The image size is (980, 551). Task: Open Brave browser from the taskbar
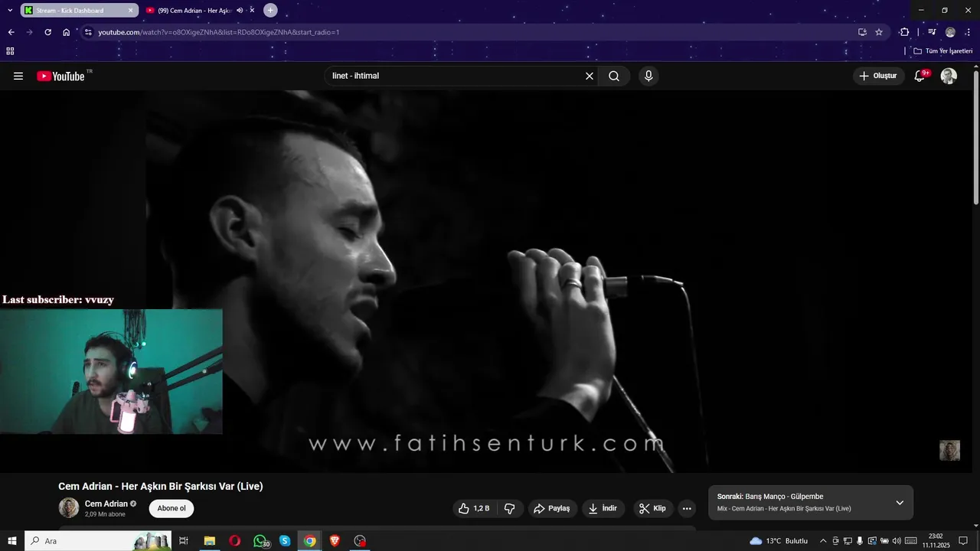[x=335, y=541]
